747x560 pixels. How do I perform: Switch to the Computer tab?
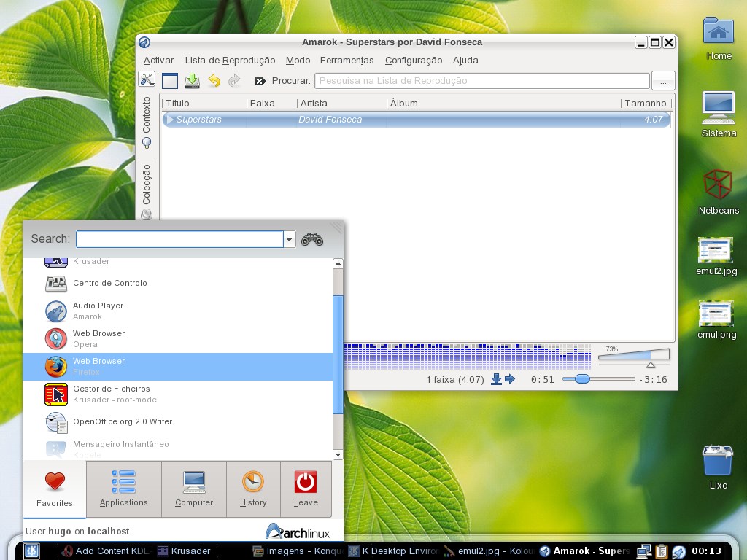[194, 489]
